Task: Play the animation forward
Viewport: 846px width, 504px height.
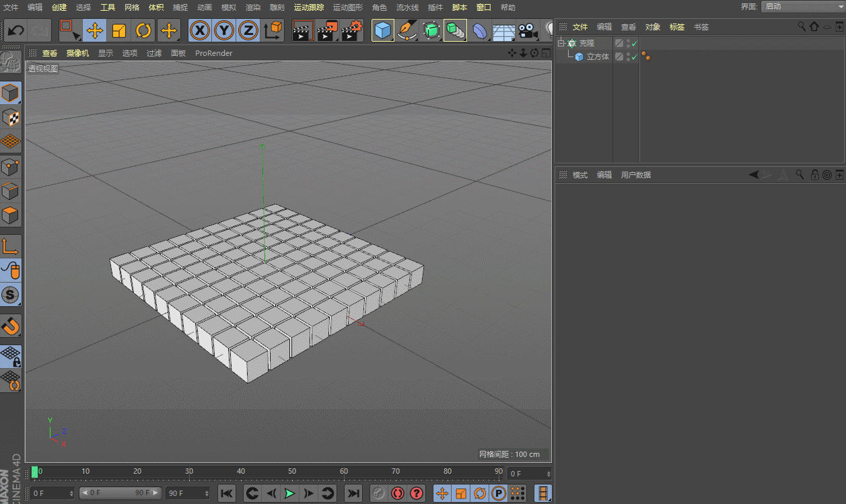Action: coord(289,493)
